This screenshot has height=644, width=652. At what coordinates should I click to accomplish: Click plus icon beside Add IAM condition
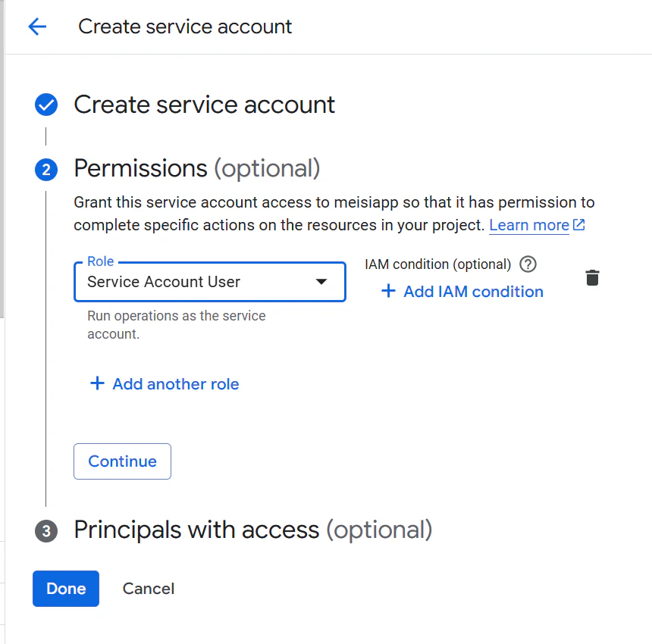point(388,292)
